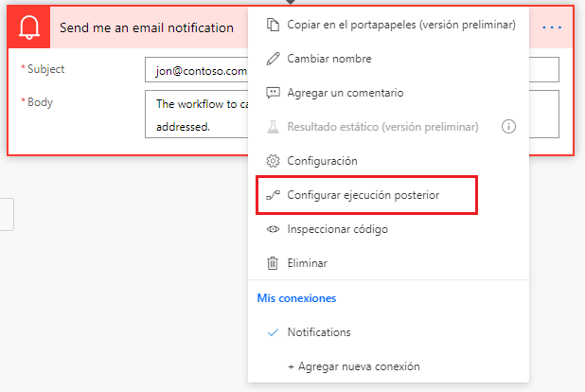
Task: Click into the Body text field
Action: (196, 115)
